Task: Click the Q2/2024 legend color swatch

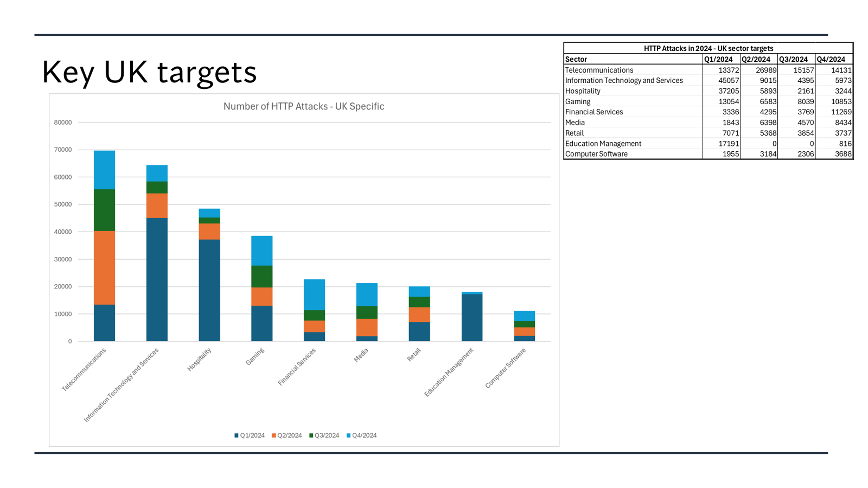Action: pyautogui.click(x=274, y=436)
